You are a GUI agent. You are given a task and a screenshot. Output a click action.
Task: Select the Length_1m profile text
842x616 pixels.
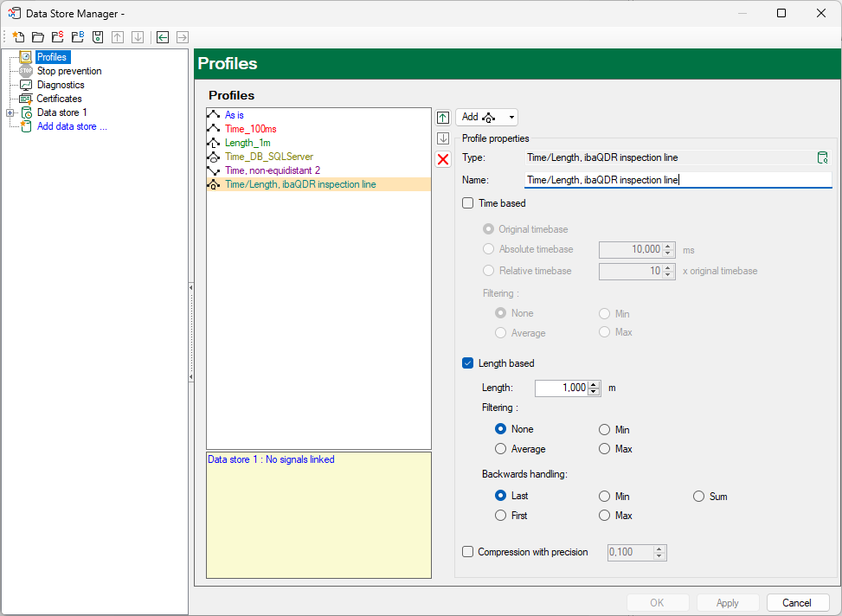247,143
